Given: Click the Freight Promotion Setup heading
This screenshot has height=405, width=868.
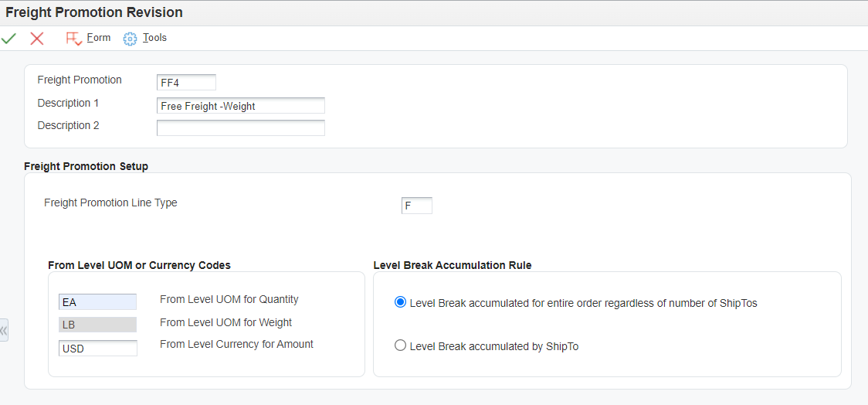Looking at the screenshot, I should click(x=86, y=166).
